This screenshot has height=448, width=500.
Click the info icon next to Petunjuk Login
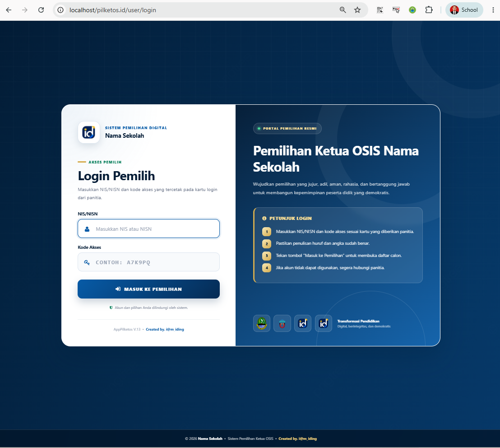264,218
